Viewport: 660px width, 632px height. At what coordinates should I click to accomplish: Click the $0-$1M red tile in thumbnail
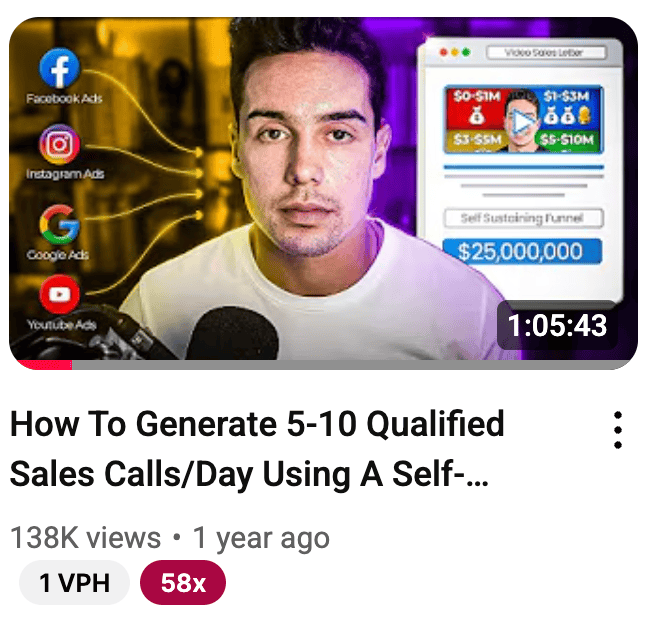pos(476,108)
